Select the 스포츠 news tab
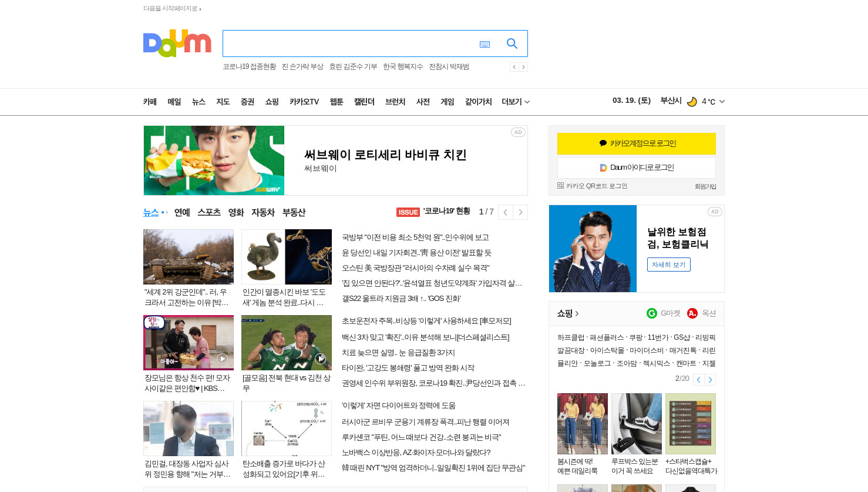 coord(209,212)
